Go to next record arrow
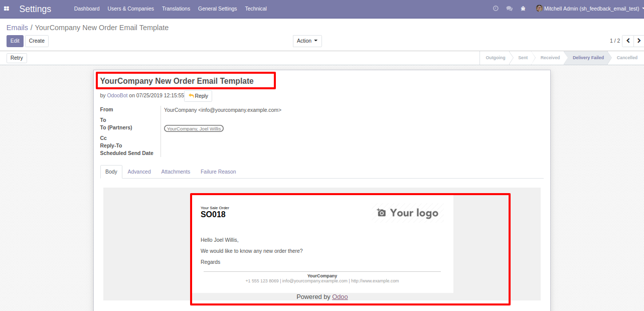This screenshot has width=644, height=311. pyautogui.click(x=639, y=41)
